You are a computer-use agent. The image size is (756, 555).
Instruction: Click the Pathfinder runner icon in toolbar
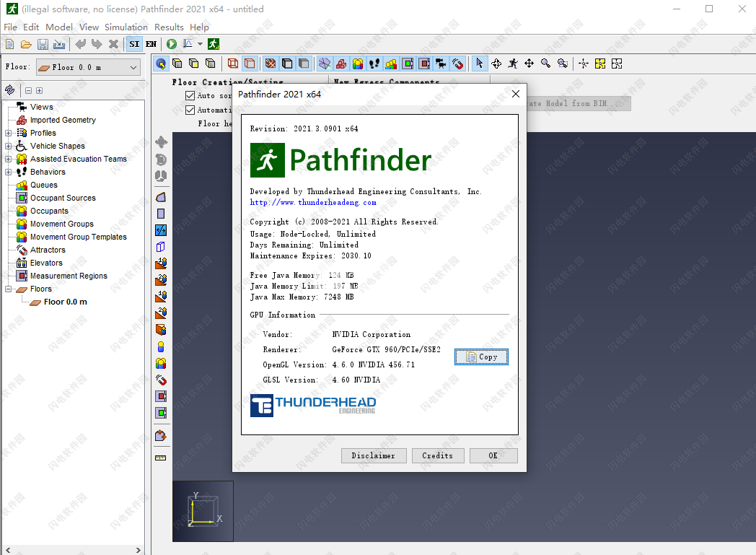click(213, 43)
